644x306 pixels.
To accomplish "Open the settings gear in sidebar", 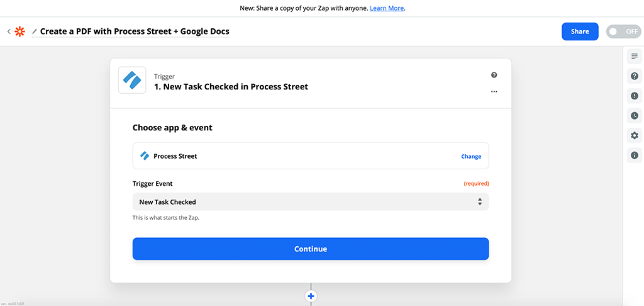I will click(634, 135).
